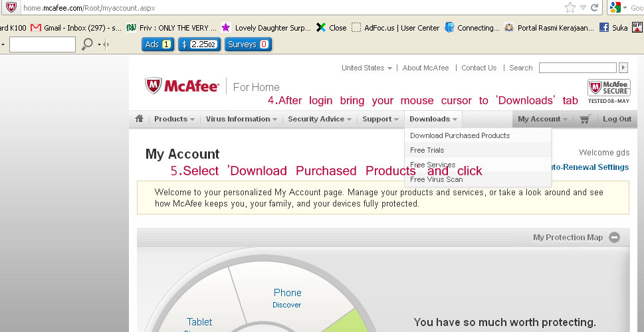
Task: Click the My Protection Map title
Action: tap(568, 237)
